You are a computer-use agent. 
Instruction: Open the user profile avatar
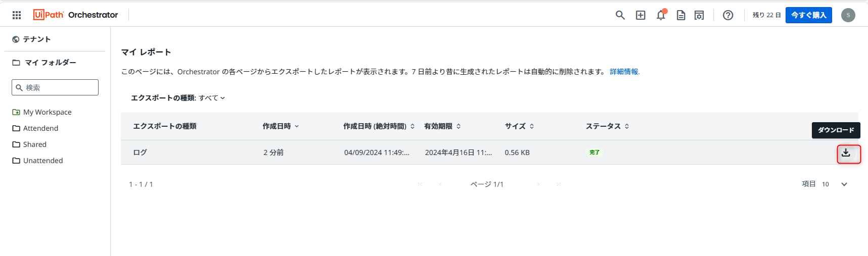point(848,15)
